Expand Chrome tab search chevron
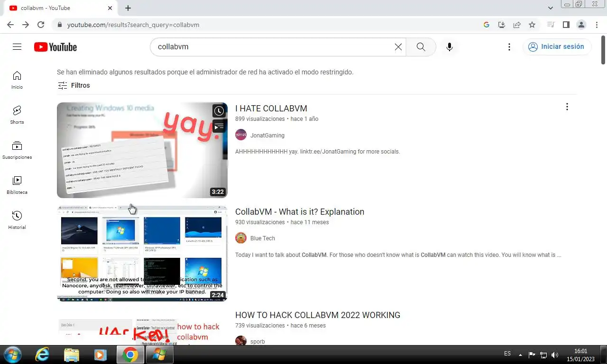The image size is (607, 364). coord(550,8)
